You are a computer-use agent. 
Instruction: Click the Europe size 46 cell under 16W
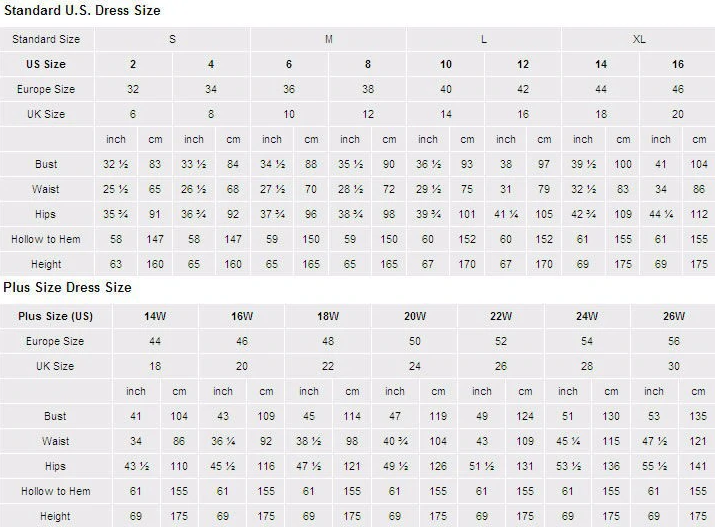[242, 341]
